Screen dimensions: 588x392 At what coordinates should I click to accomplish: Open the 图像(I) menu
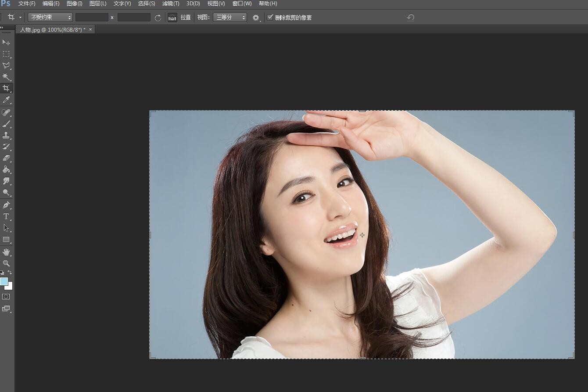[75, 4]
